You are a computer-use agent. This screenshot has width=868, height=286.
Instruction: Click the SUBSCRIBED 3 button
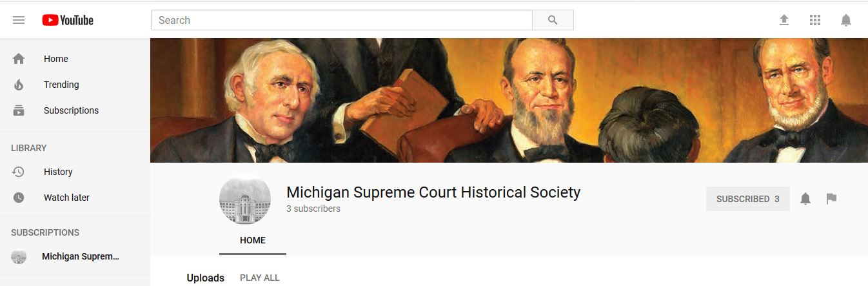point(748,199)
